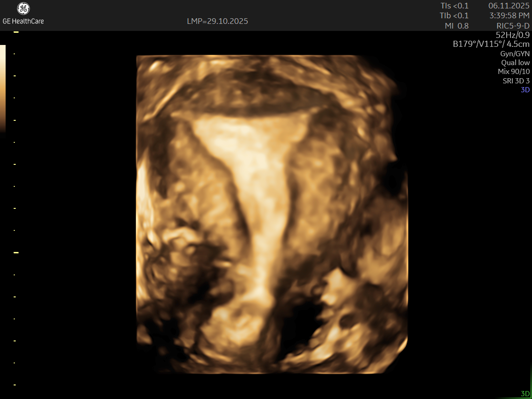Click the topmost wide yellow depth scale tick

click(x=16, y=32)
